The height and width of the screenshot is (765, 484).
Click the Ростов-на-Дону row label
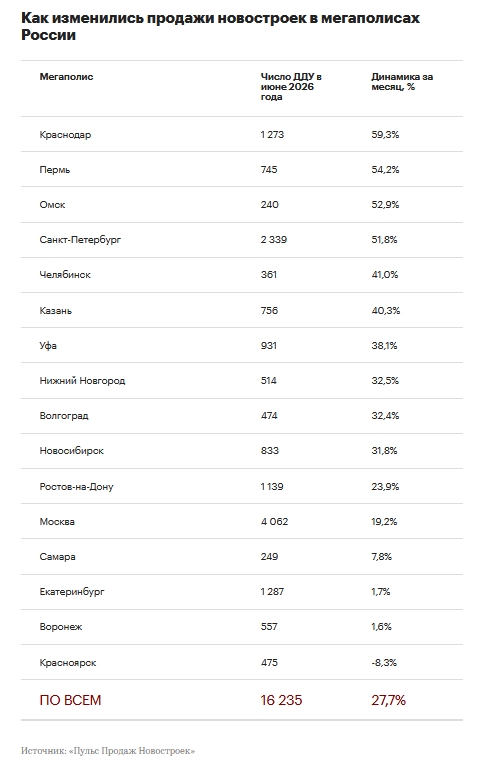coord(76,486)
